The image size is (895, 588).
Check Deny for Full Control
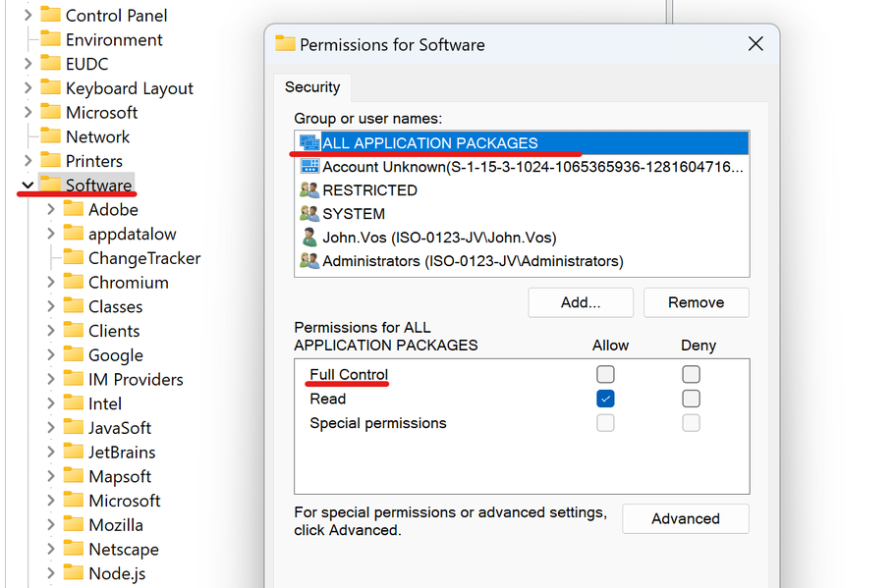(692, 374)
